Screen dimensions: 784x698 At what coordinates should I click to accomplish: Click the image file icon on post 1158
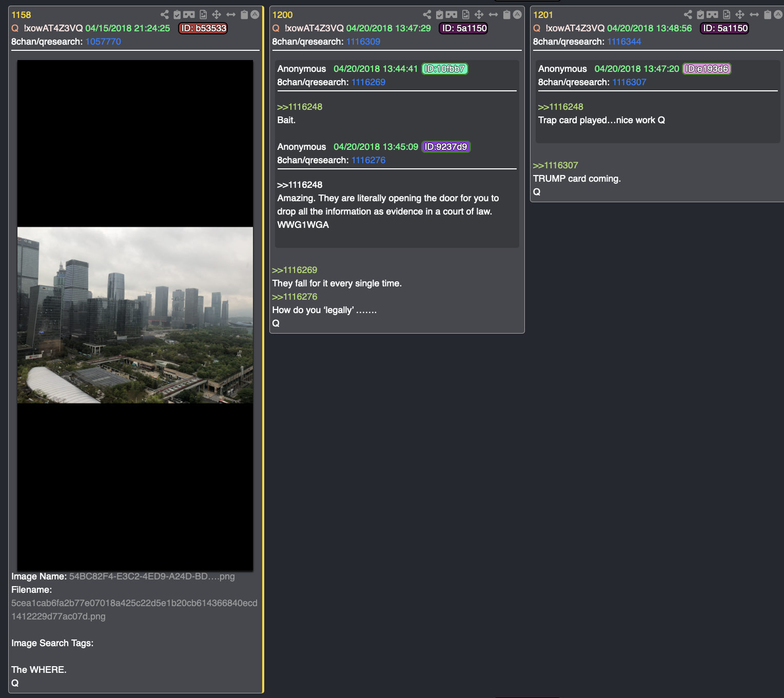pos(203,15)
